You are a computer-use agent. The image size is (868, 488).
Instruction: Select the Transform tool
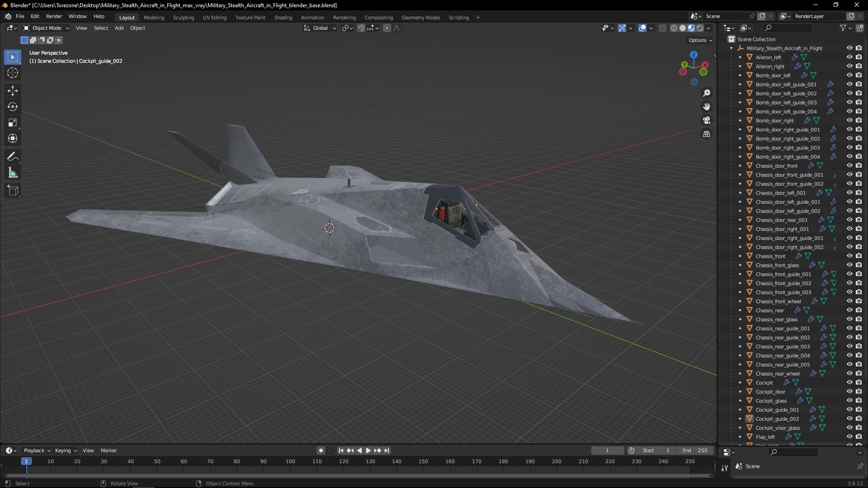[x=13, y=138]
